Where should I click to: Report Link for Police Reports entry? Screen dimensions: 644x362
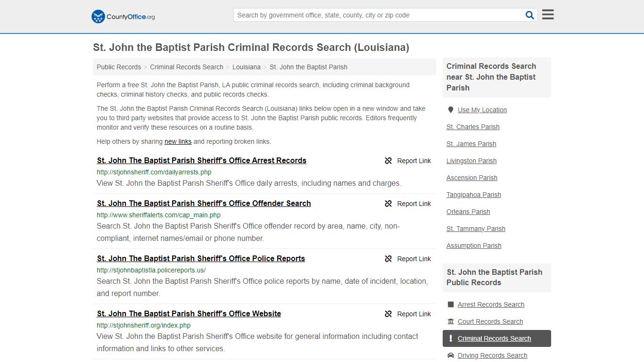408,259
